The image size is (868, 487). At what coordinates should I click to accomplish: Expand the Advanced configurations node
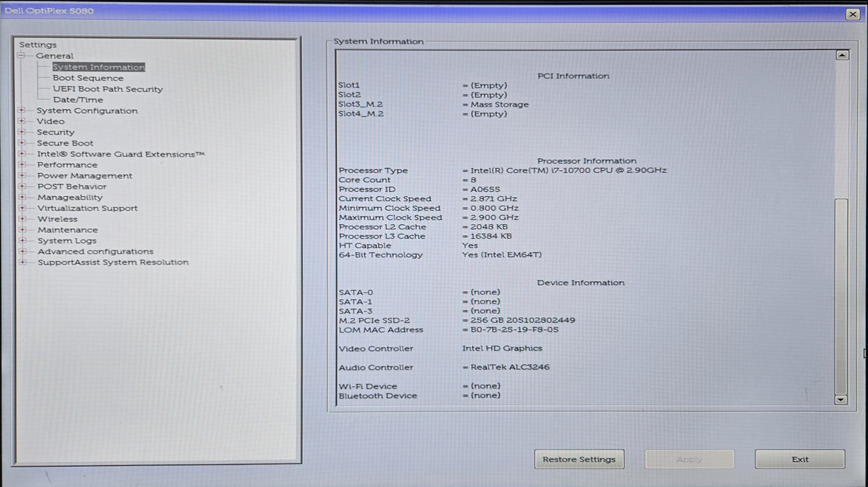(22, 251)
